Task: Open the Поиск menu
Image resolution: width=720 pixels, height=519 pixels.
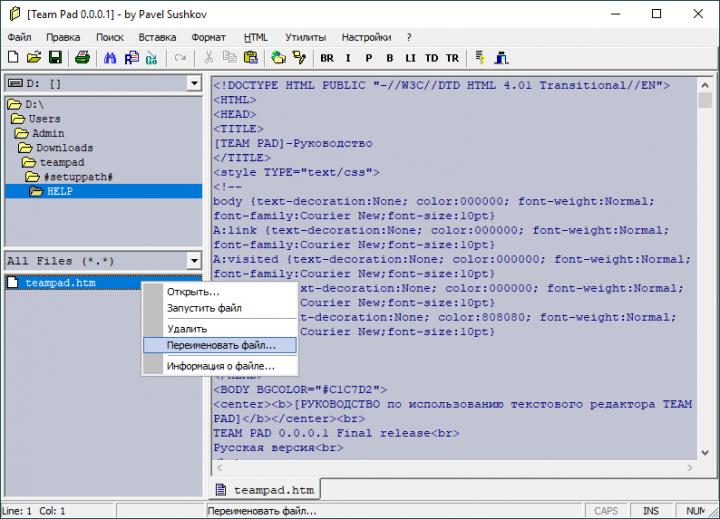Action: (110, 37)
